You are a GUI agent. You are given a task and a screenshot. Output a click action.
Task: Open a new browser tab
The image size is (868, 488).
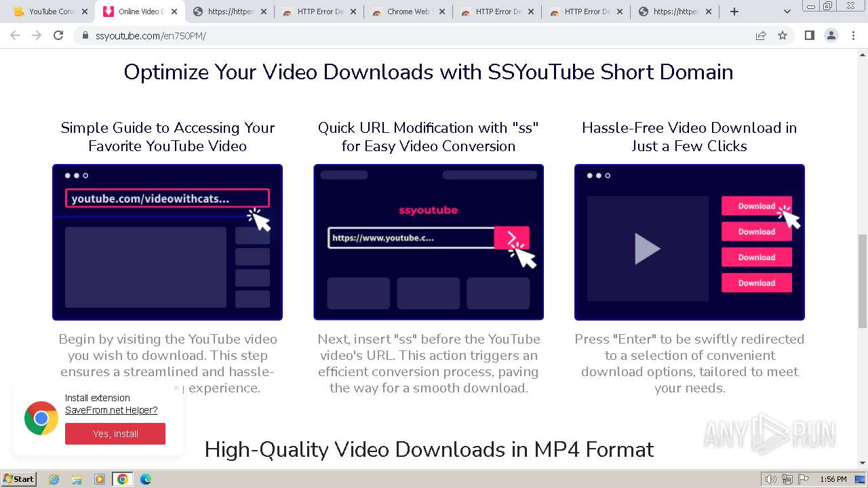pyautogui.click(x=734, y=12)
